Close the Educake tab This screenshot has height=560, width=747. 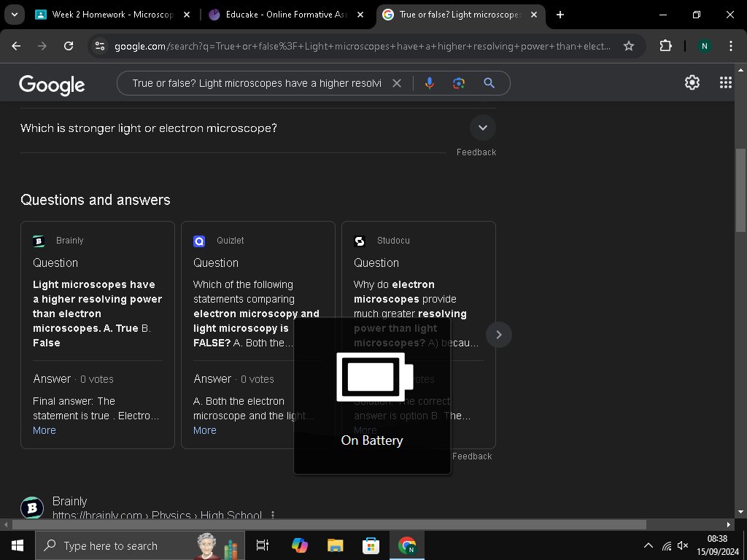coord(360,15)
